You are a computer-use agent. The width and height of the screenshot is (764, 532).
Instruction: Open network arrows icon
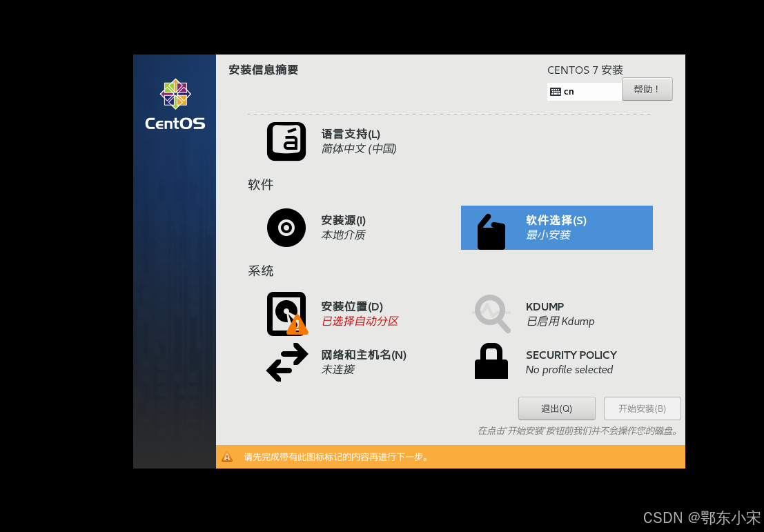[287, 362]
